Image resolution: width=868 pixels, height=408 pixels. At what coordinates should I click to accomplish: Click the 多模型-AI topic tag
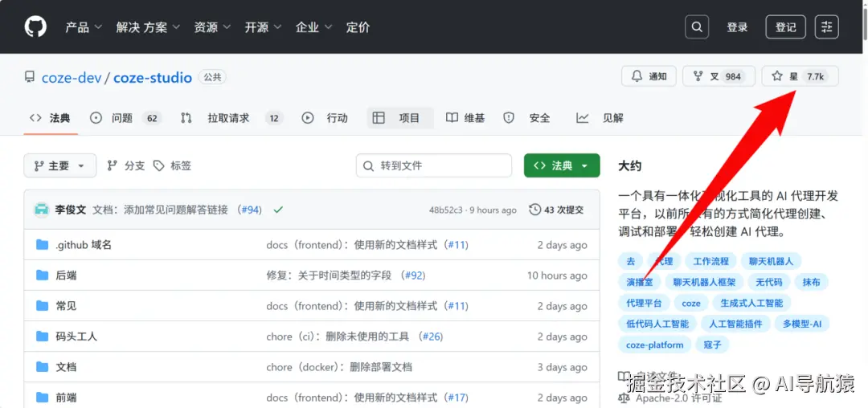click(802, 324)
